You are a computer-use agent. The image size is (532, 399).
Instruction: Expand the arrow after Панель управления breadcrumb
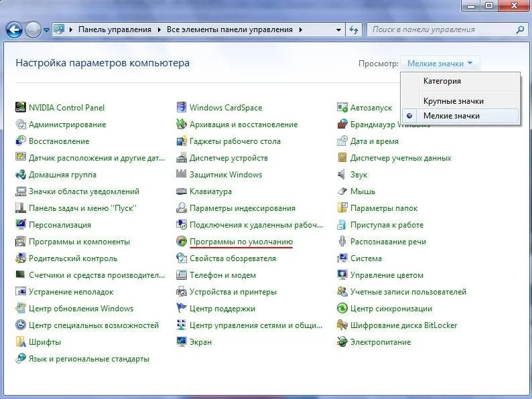[x=159, y=30]
